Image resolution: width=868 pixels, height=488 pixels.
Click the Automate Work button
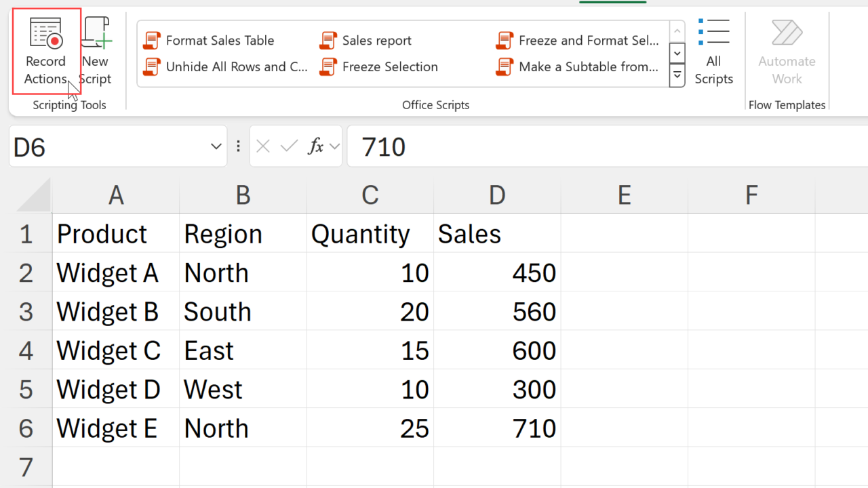[787, 52]
